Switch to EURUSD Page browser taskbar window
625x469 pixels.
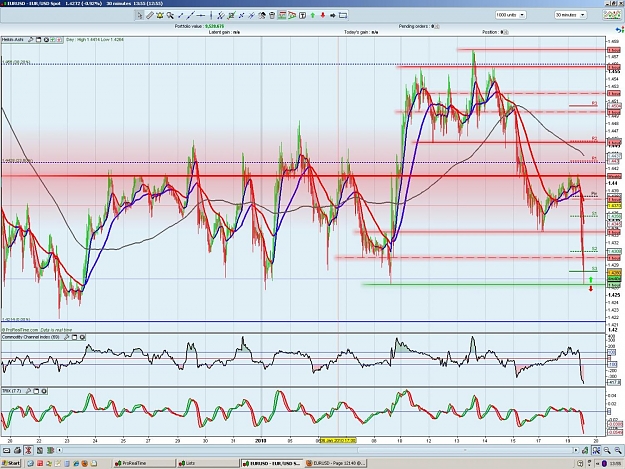336,463
